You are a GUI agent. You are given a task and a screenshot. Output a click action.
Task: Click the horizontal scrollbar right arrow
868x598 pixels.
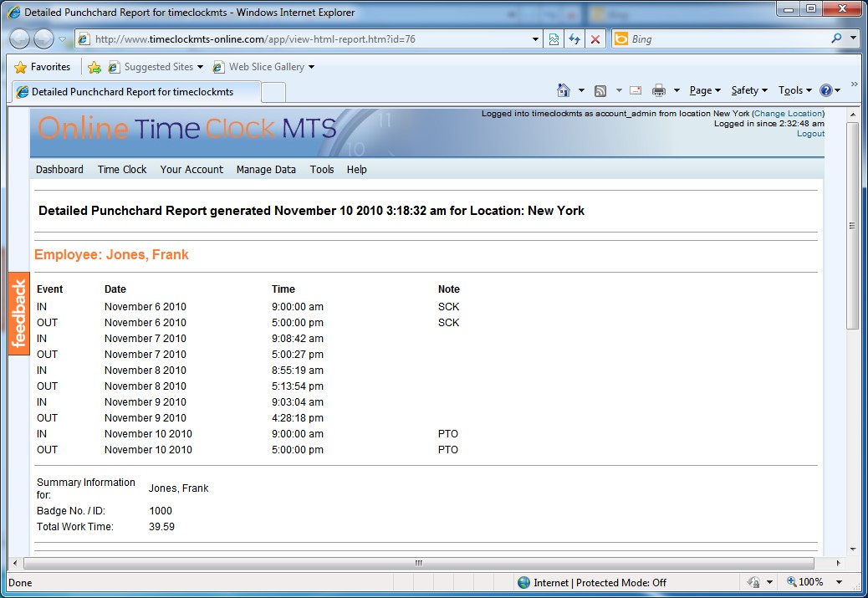pyautogui.click(x=839, y=563)
